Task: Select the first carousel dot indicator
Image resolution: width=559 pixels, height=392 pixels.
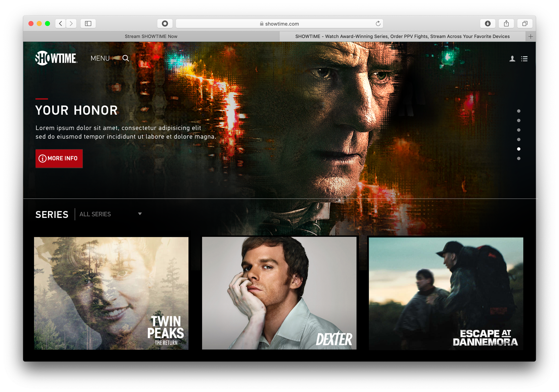Action: (519, 111)
